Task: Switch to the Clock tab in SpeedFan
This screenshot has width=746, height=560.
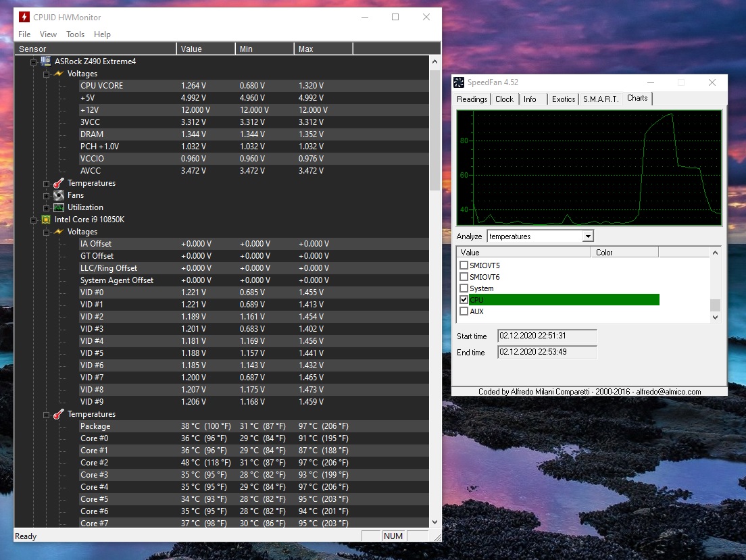Action: coord(504,99)
